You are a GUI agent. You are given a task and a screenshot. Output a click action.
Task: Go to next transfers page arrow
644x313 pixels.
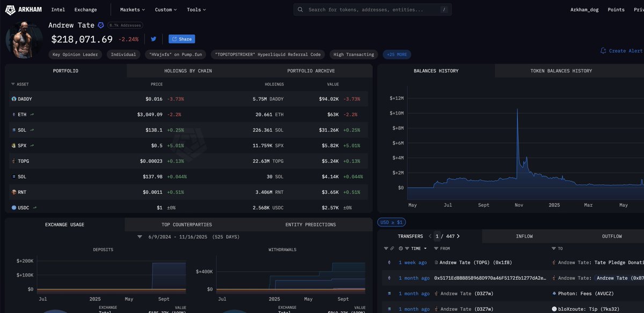tap(458, 236)
